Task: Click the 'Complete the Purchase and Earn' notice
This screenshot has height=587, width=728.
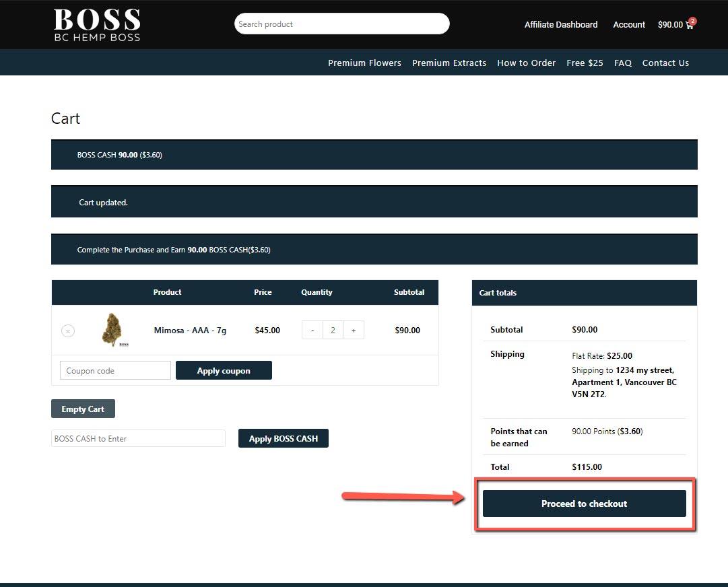Action: pos(374,249)
